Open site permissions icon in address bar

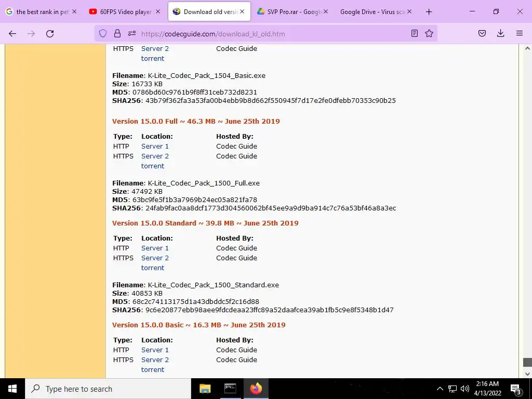(x=132, y=33)
